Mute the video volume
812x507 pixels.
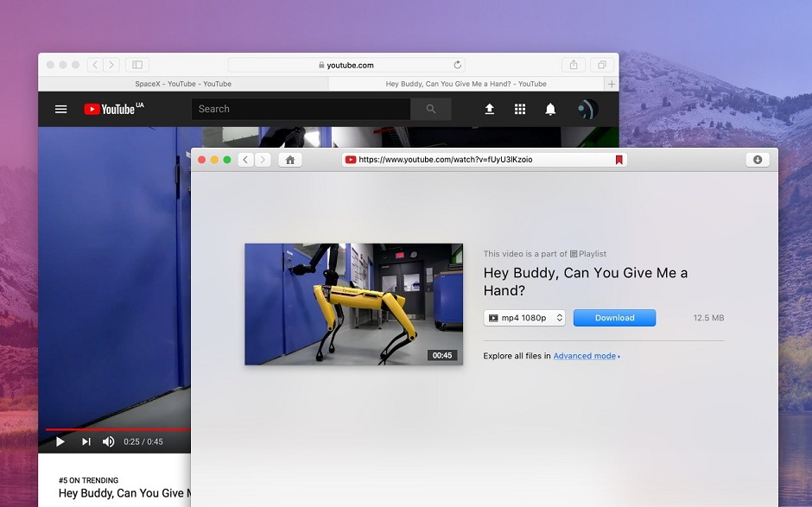point(108,441)
